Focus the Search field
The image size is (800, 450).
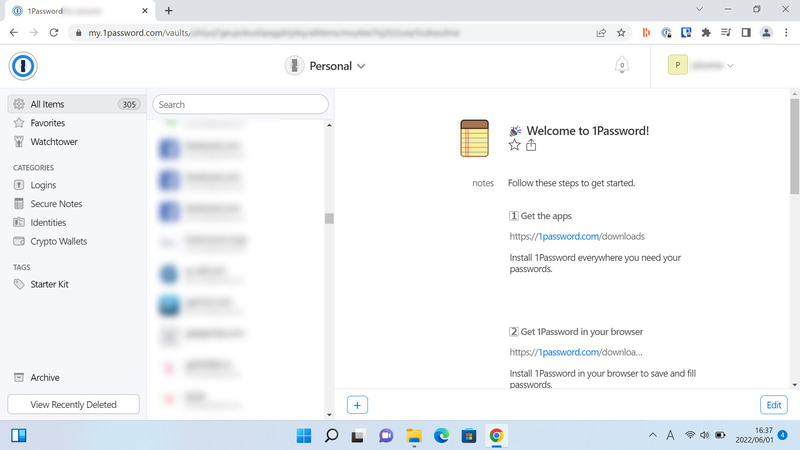(240, 105)
